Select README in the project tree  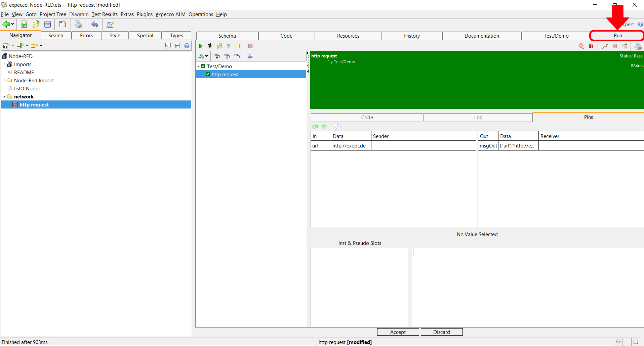pyautogui.click(x=24, y=73)
